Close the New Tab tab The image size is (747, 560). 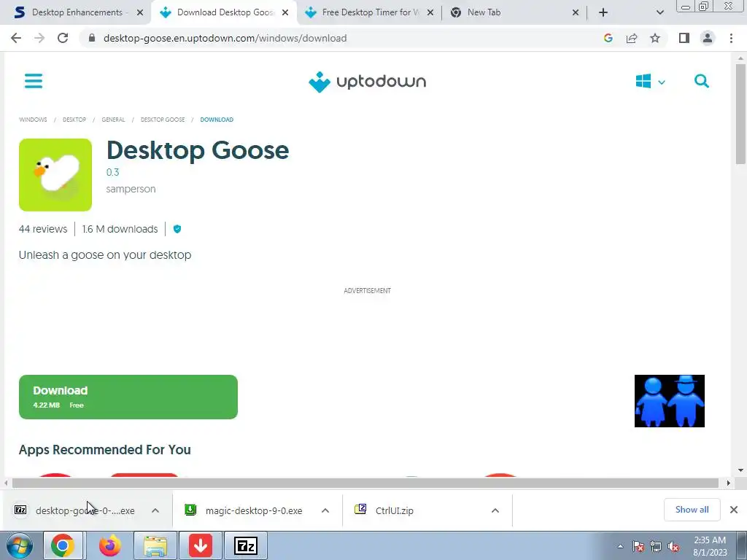pyautogui.click(x=576, y=13)
